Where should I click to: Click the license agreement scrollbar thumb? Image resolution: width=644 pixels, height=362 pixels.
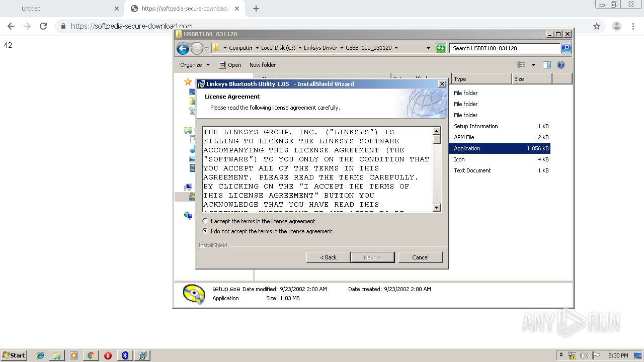click(436, 139)
